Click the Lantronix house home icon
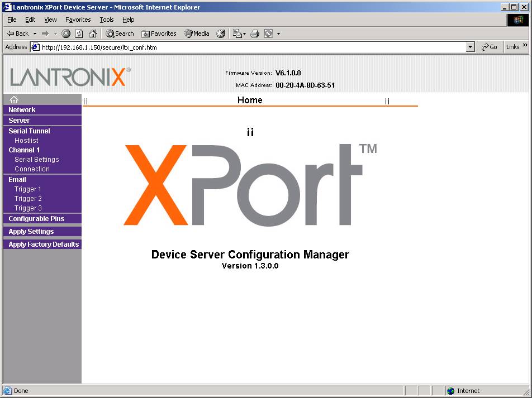The height and width of the screenshot is (398, 532). coord(14,100)
